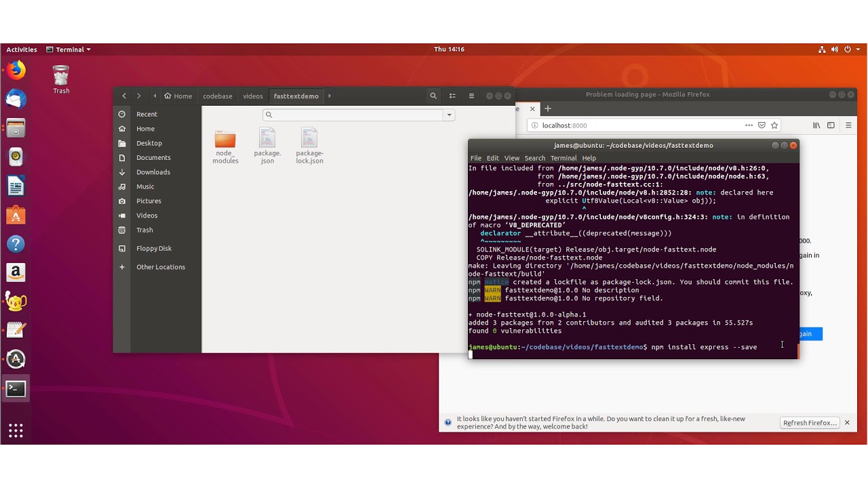Open Software Updater from the dock
This screenshot has height=488, width=868.
(16, 359)
